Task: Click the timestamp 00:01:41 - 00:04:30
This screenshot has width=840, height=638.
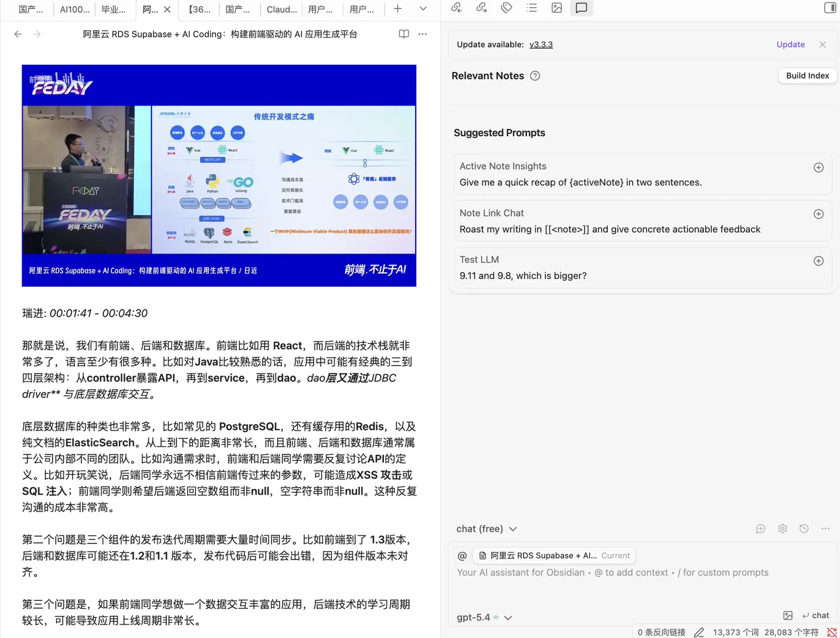Action: pyautogui.click(x=98, y=313)
